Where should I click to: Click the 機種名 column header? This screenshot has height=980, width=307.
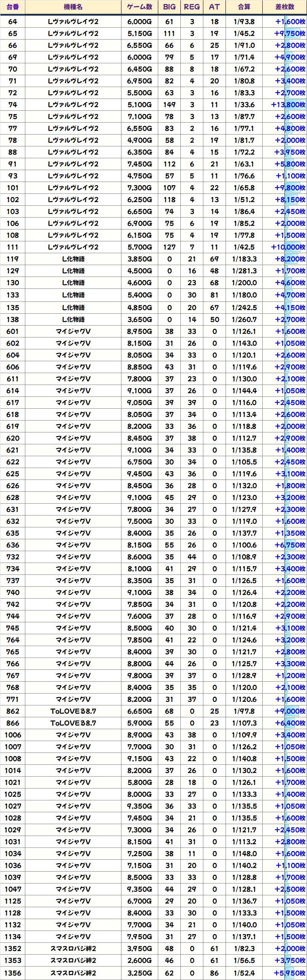pyautogui.click(x=73, y=7)
